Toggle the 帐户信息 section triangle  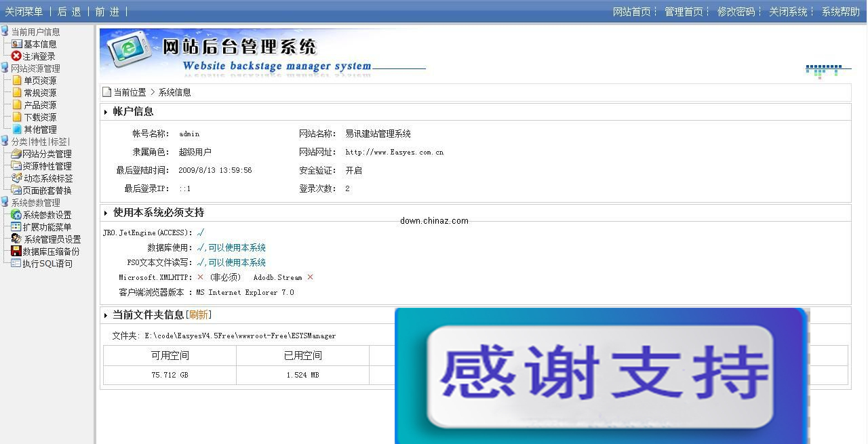pyautogui.click(x=106, y=112)
